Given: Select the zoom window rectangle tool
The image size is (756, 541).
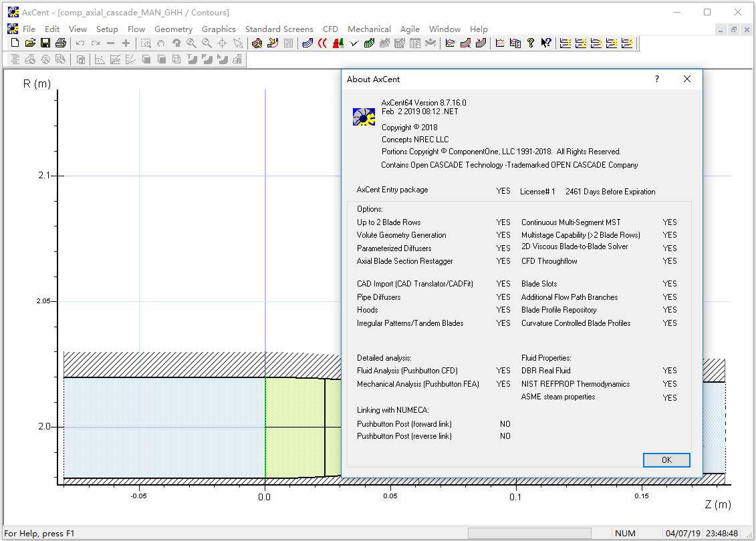Looking at the screenshot, I should click(x=146, y=43).
